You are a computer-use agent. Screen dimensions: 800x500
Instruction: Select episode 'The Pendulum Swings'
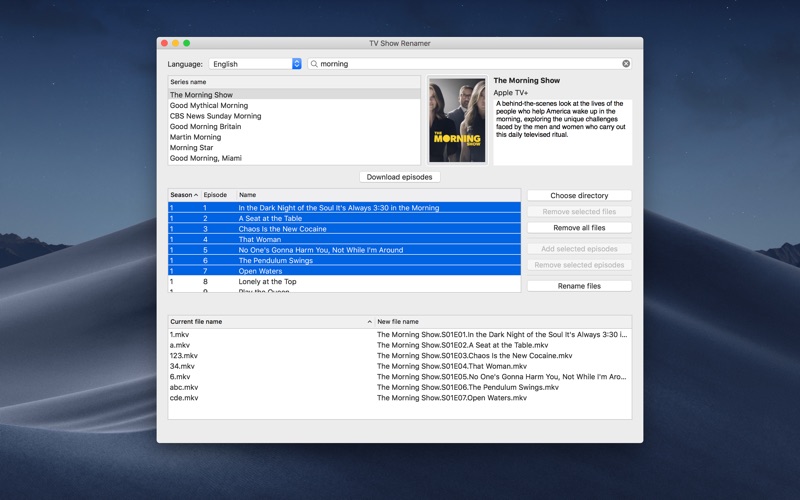[x=344, y=260]
